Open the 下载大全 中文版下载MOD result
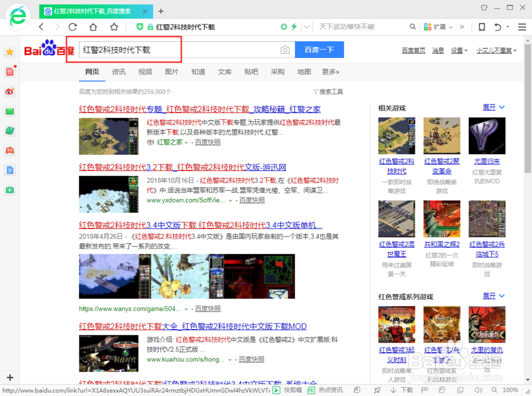This screenshot has width=532, height=396. pyautogui.click(x=193, y=326)
